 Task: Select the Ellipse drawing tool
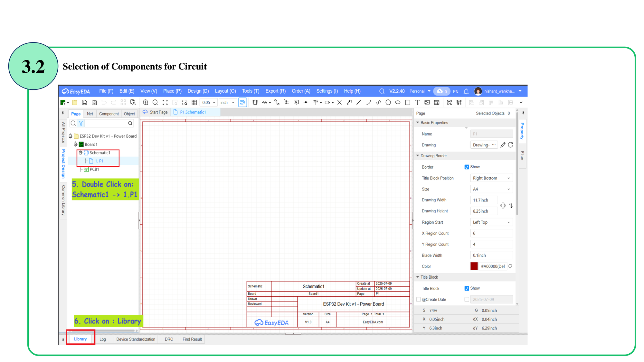click(398, 102)
